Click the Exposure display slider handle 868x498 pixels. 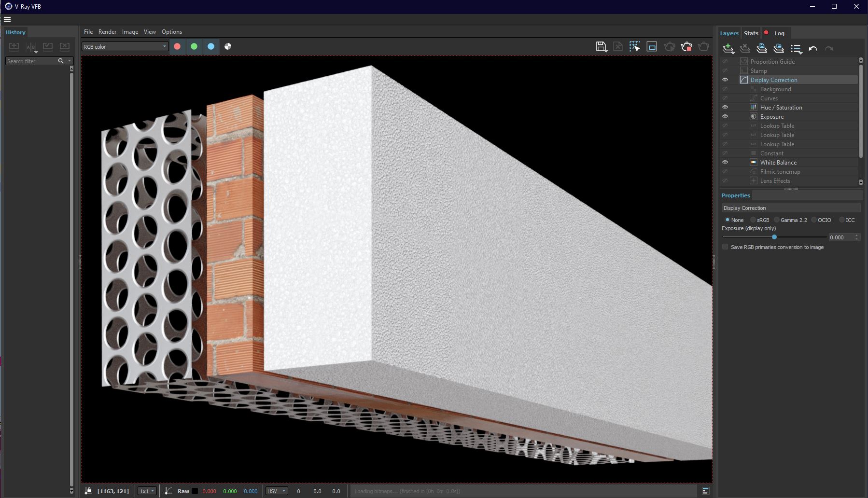click(x=774, y=237)
